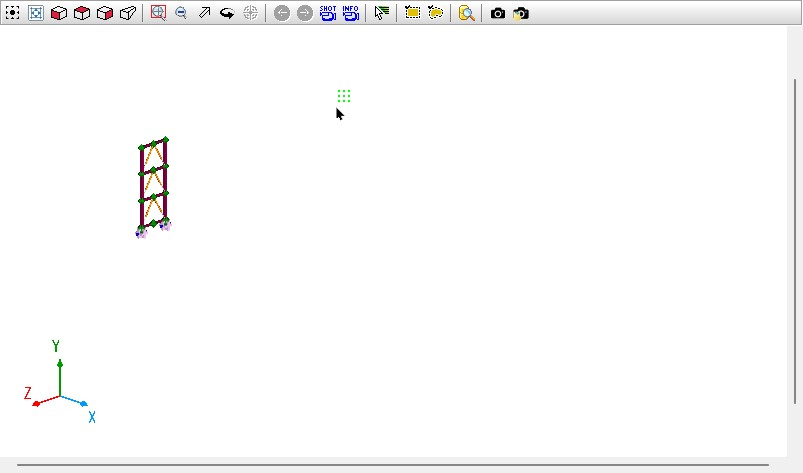This screenshot has width=803, height=473.
Task: Select the cube with red top face
Action: 82,13
